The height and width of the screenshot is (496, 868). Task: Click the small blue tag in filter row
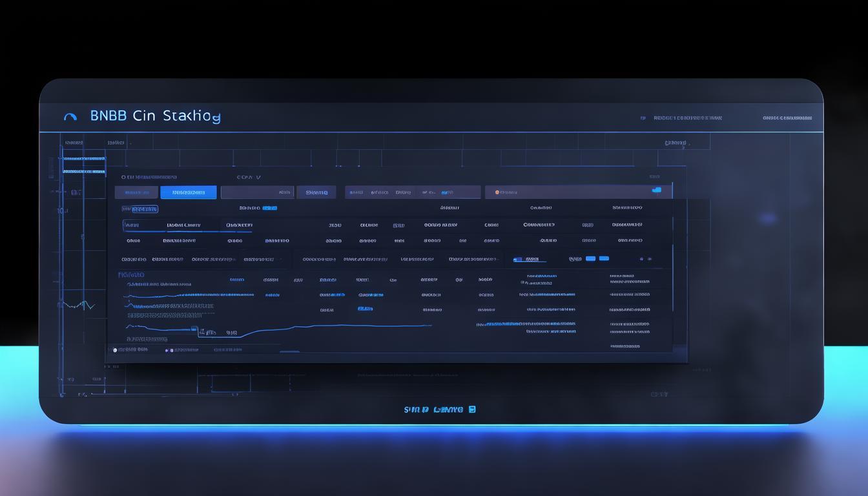[269, 208]
